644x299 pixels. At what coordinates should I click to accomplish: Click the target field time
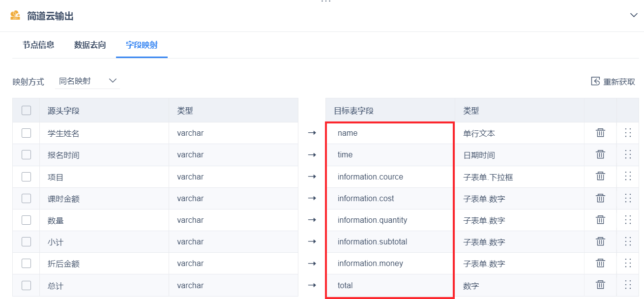(345, 155)
